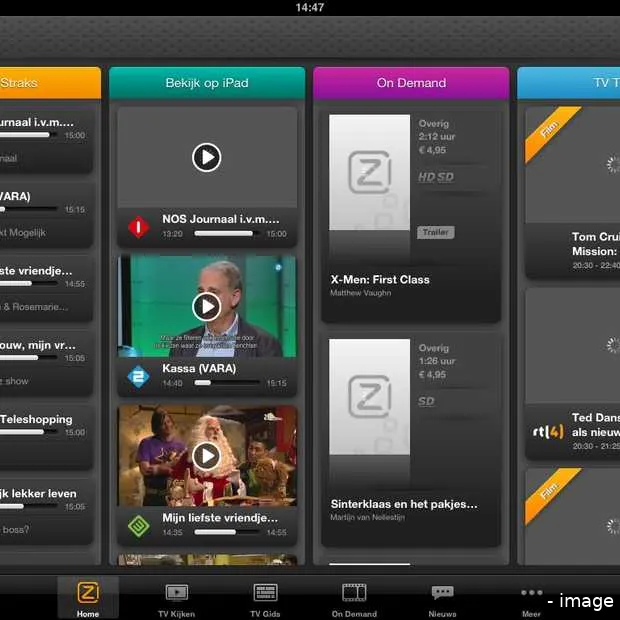Open the '/ARA)' Straks entry ending 15:15
Image resolution: width=620 pixels, height=620 pixels.
pos(46,214)
